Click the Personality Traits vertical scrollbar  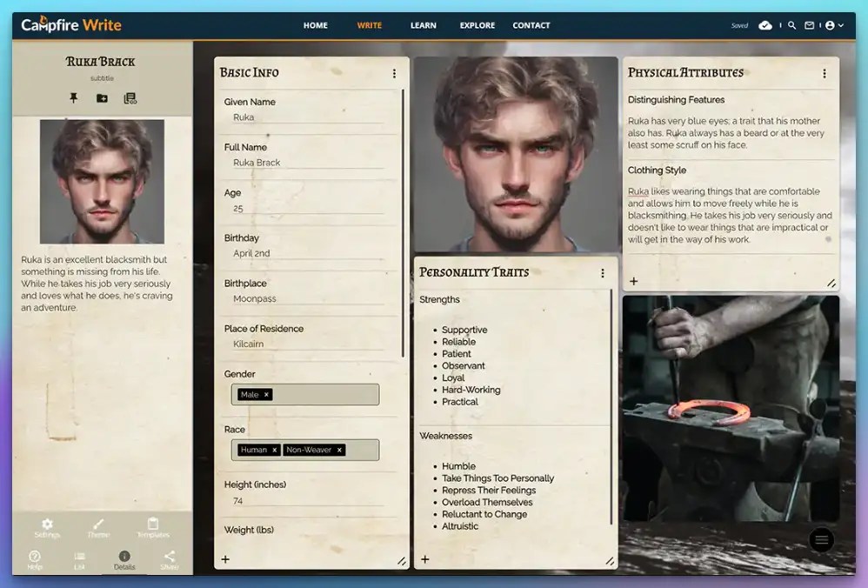(x=611, y=407)
